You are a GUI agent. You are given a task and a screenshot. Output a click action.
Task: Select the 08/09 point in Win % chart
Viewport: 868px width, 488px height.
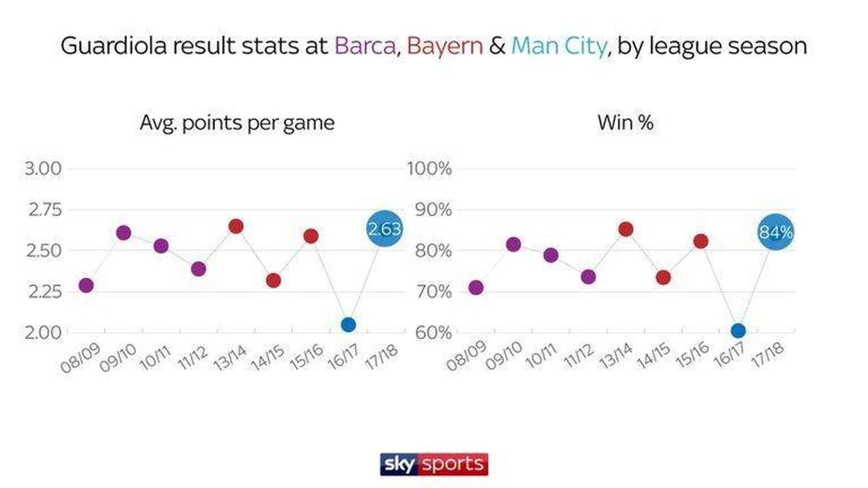pos(475,288)
